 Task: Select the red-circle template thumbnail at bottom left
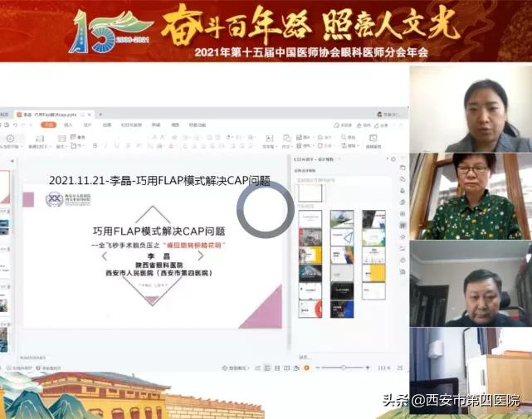point(310,309)
